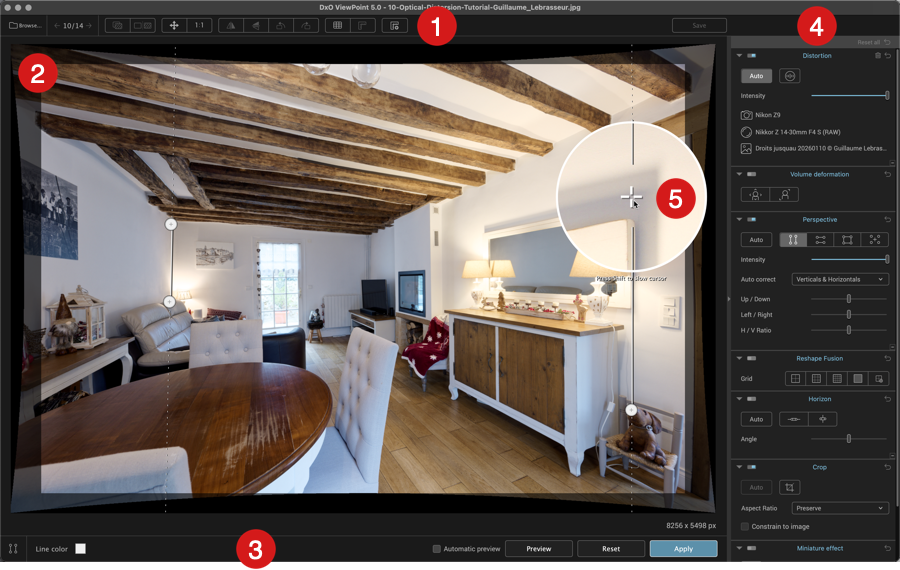The height and width of the screenshot is (570, 900).
Task: Select the vertical horizon line tool
Action: click(823, 419)
